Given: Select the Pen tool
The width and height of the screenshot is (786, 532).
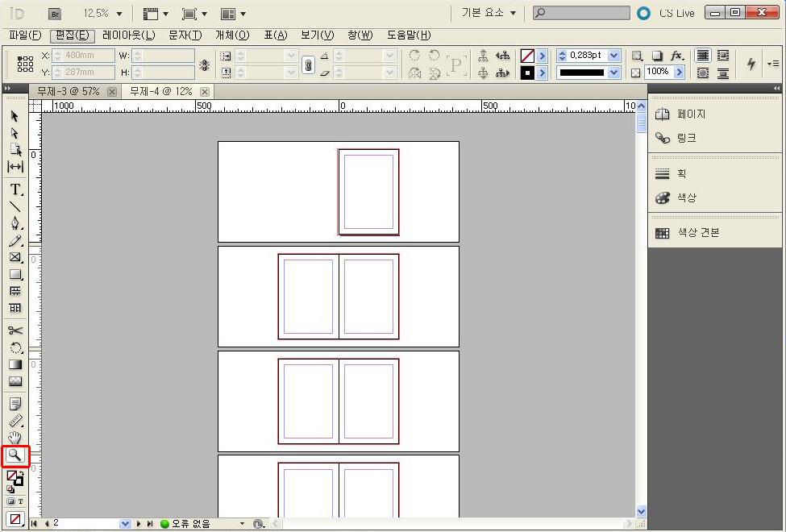Looking at the screenshot, I should tap(15, 223).
